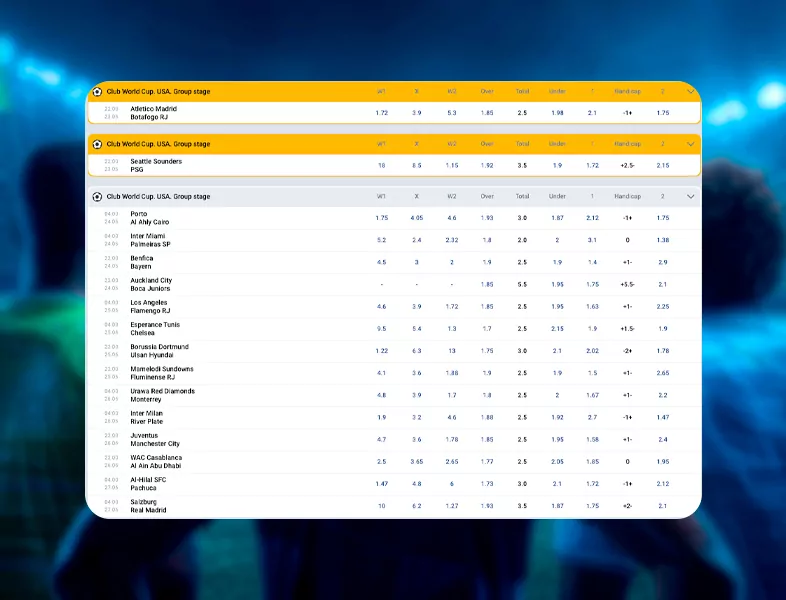Viewport: 786px width, 600px height.
Task: Click soccer ball icon above Porto match
Action: 97,196
